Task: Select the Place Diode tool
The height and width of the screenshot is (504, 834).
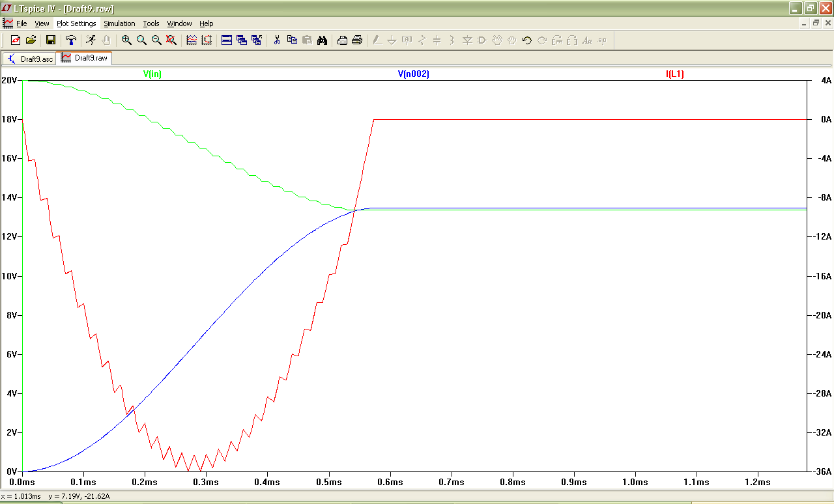Action: [467, 40]
